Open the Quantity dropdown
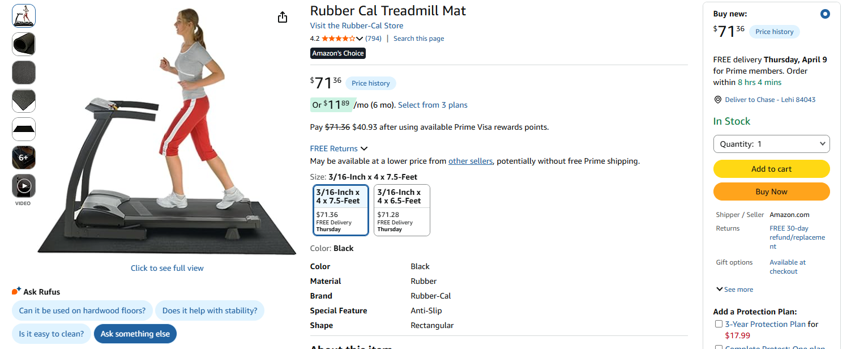The height and width of the screenshot is (349, 868). coord(771,143)
